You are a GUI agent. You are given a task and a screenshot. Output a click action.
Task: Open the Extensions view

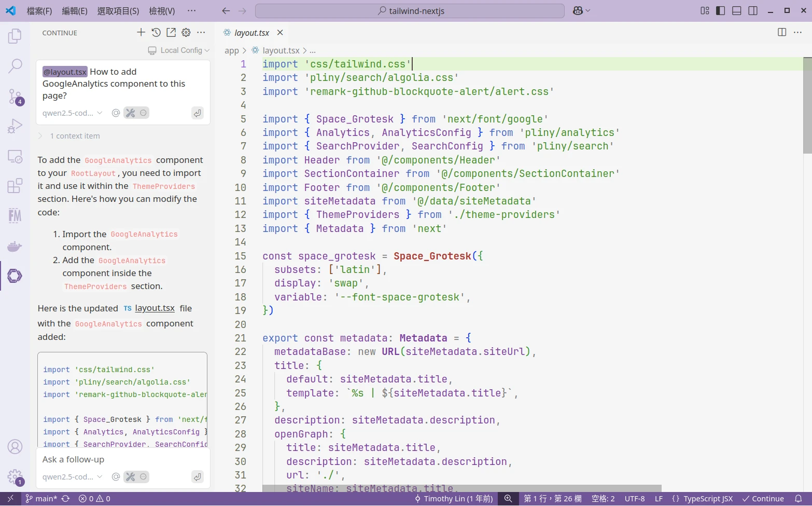point(15,186)
